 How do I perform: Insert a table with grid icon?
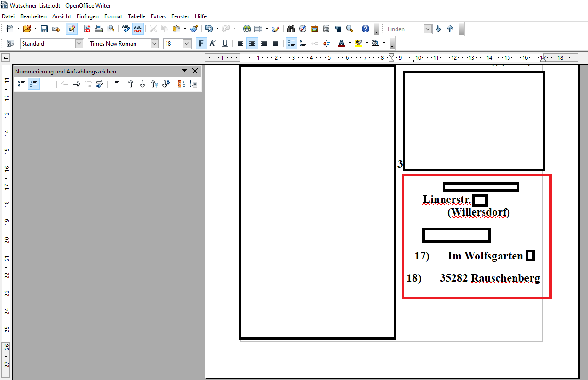tap(258, 29)
